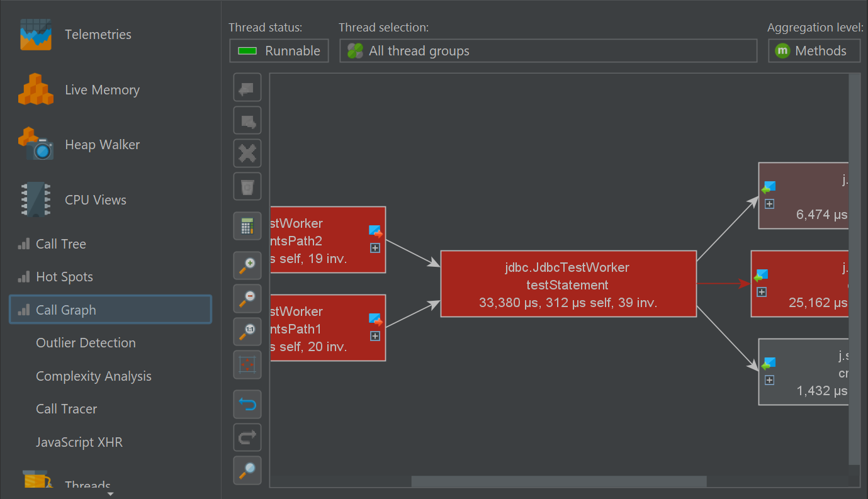This screenshot has height=499, width=868.
Task: Switch to the Hot Spots view
Action: point(64,277)
